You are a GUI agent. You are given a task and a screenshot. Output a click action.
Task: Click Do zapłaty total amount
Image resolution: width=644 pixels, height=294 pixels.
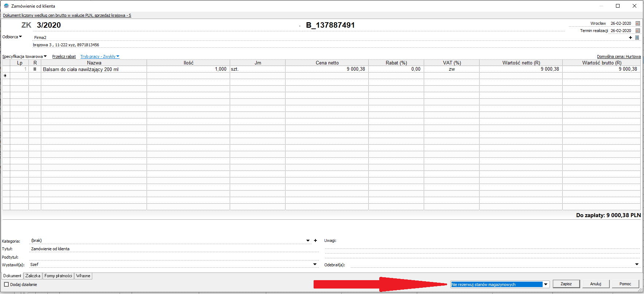[x=608, y=215]
